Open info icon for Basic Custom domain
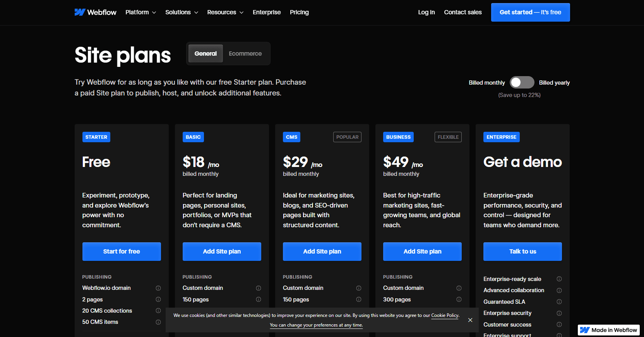Image resolution: width=644 pixels, height=337 pixels. [259, 288]
